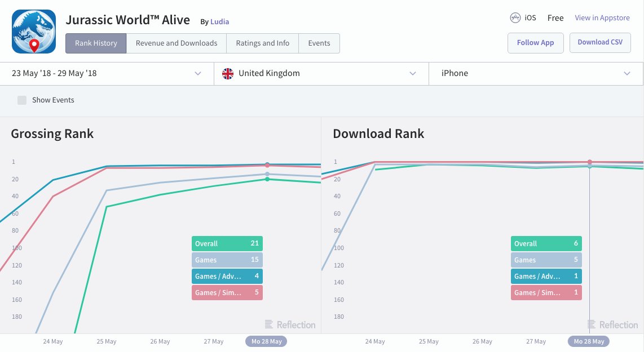Click Download Rank Games / Sim… legend
644x352 pixels.
(x=546, y=292)
